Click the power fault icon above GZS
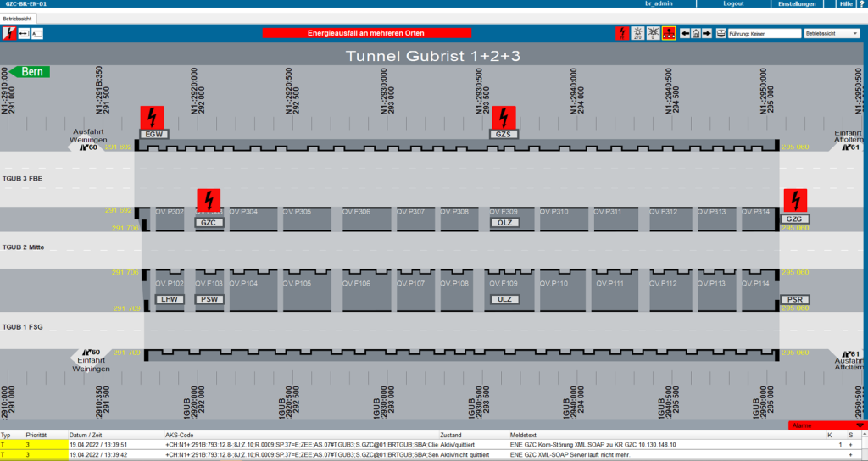Viewport: 868px width, 461px height. [x=504, y=117]
